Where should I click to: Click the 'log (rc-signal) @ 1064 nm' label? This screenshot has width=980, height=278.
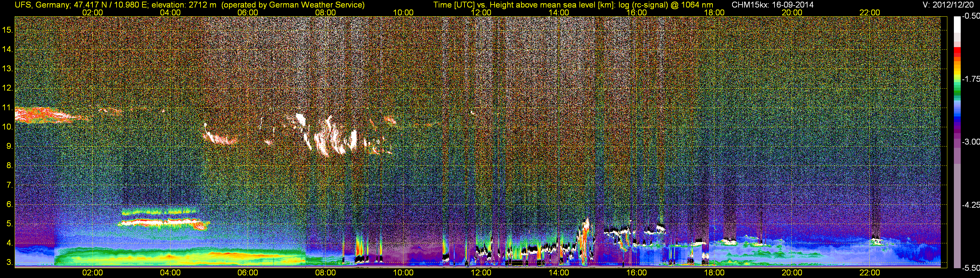[665, 5]
